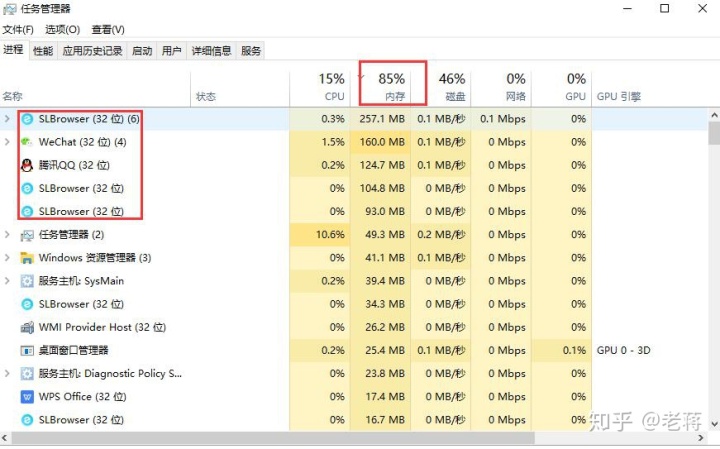Click the SLBrowser icon in the 93.0 MB row
Screen dimensions: 720x449
[28, 211]
